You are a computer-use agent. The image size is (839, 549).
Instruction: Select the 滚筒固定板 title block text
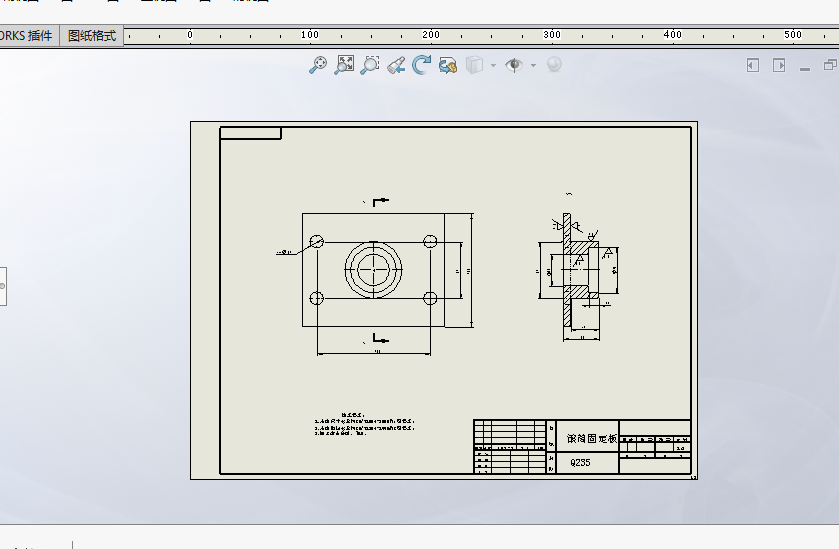pyautogui.click(x=592, y=438)
